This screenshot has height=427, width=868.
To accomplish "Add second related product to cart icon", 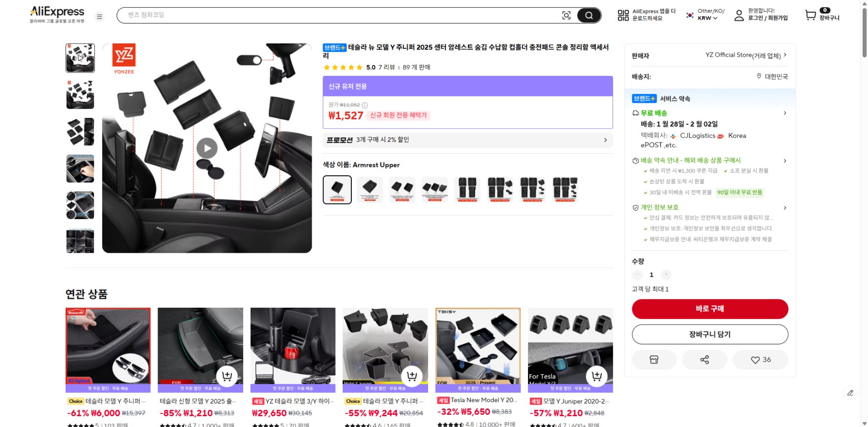I will 227,376.
